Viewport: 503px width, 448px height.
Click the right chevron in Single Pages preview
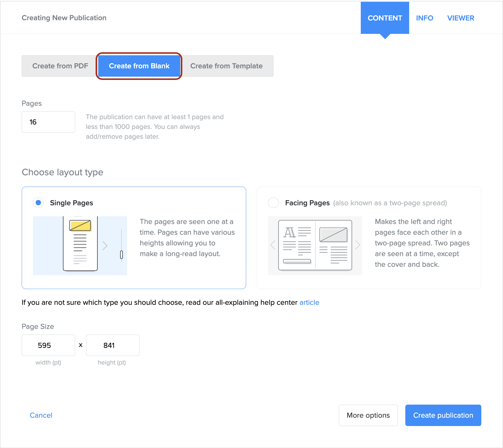tap(105, 245)
